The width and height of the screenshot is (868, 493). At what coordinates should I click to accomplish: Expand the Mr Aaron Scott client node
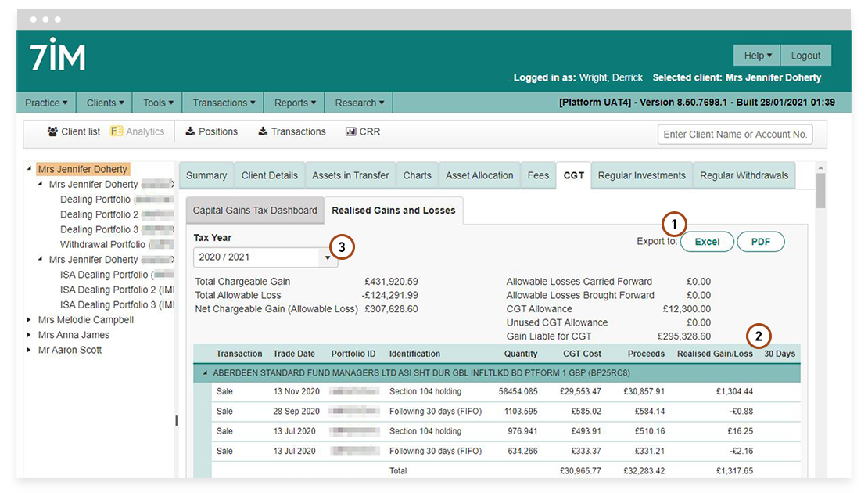pos(29,350)
